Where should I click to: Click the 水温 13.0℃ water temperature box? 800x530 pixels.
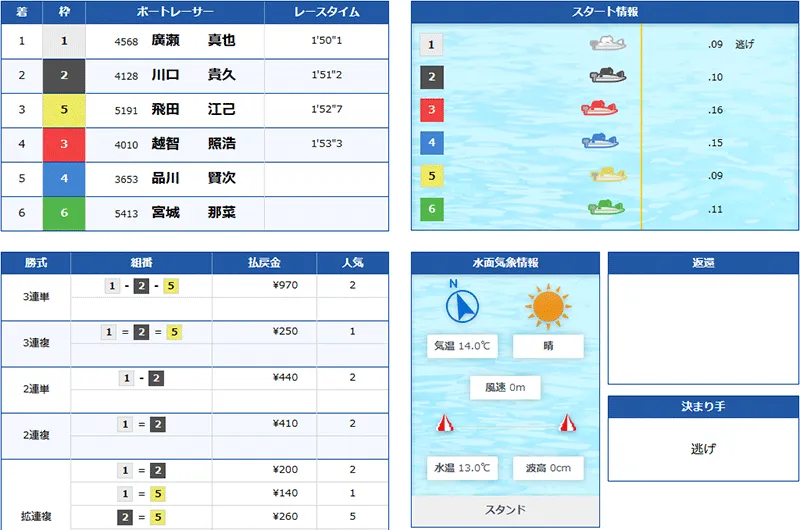pyautogui.click(x=462, y=468)
